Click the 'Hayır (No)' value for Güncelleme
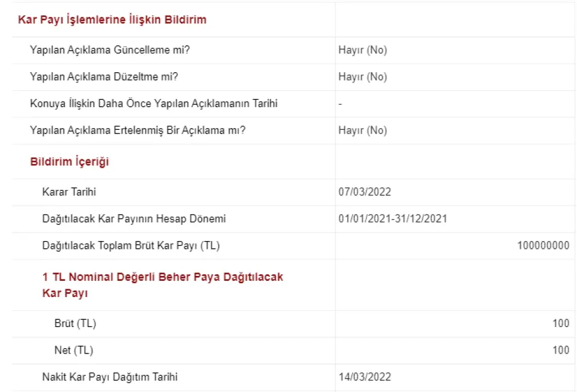577x392 pixels. [x=362, y=50]
